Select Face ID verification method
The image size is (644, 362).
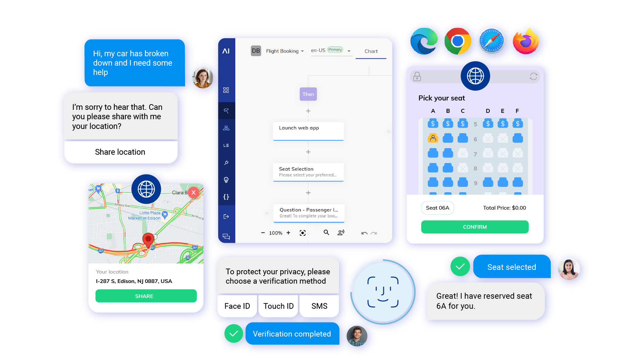[x=238, y=305]
